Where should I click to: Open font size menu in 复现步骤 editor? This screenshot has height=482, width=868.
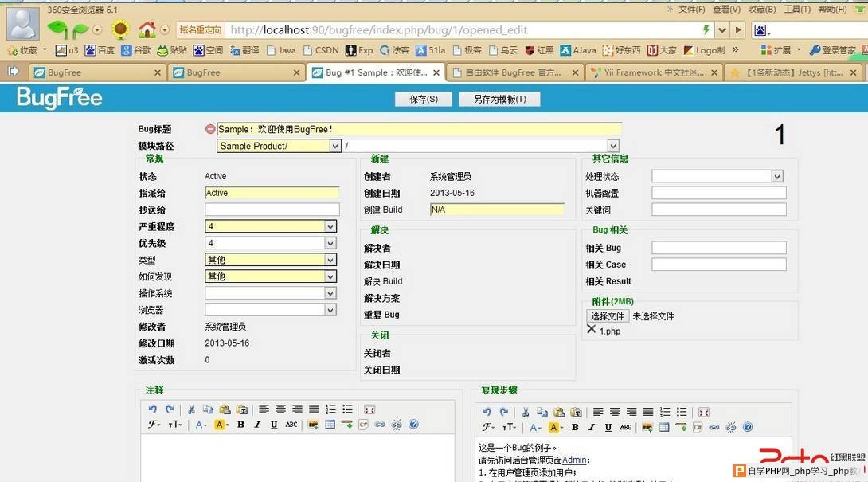click(508, 427)
